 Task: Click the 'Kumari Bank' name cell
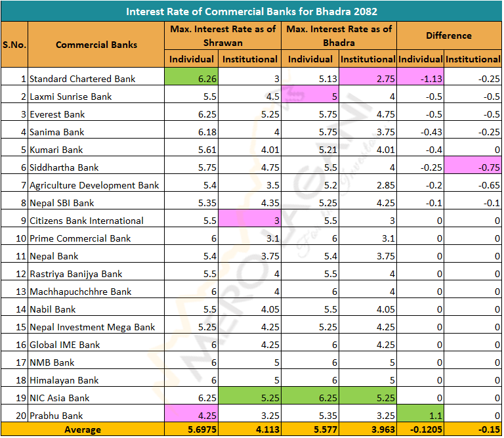pyautogui.click(x=96, y=147)
